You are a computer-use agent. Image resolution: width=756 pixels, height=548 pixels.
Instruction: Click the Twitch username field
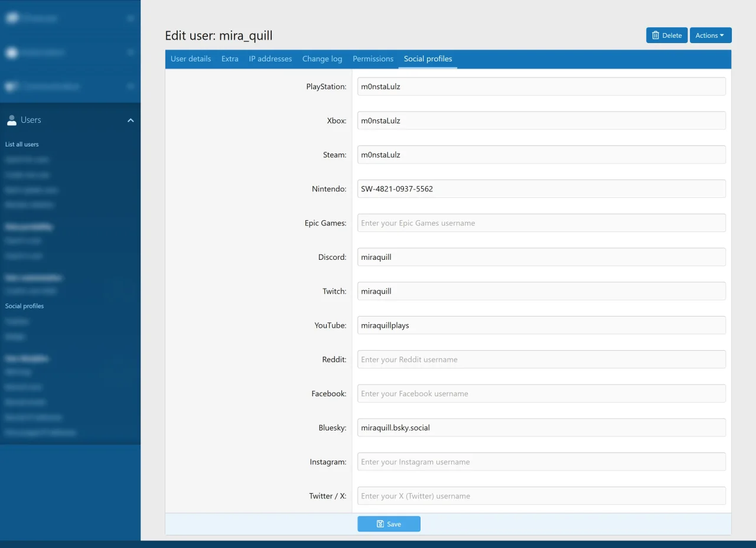point(542,291)
